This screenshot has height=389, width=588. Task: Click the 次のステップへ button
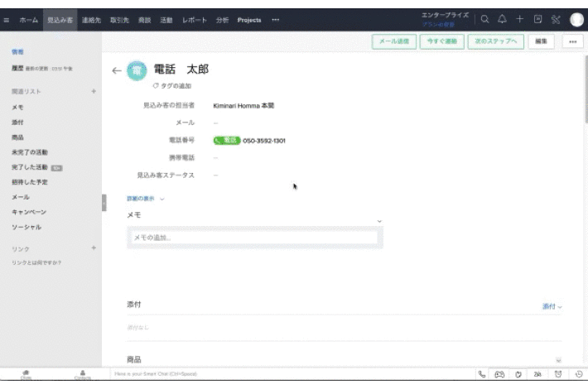tap(496, 41)
